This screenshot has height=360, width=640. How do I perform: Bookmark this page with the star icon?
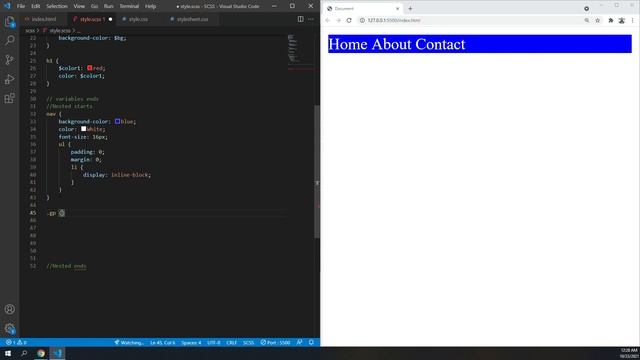(598, 20)
